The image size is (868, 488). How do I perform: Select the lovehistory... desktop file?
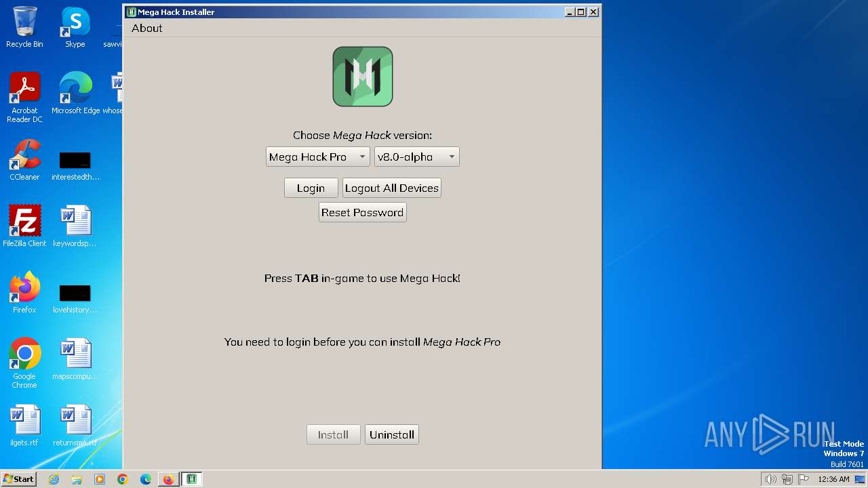click(75, 298)
